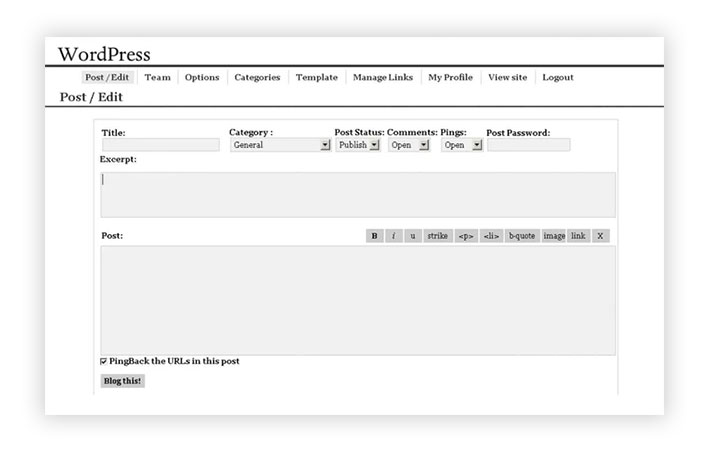Viewport: 710px width, 452px height.
Task: Click the b-quote button
Action: (x=522, y=236)
